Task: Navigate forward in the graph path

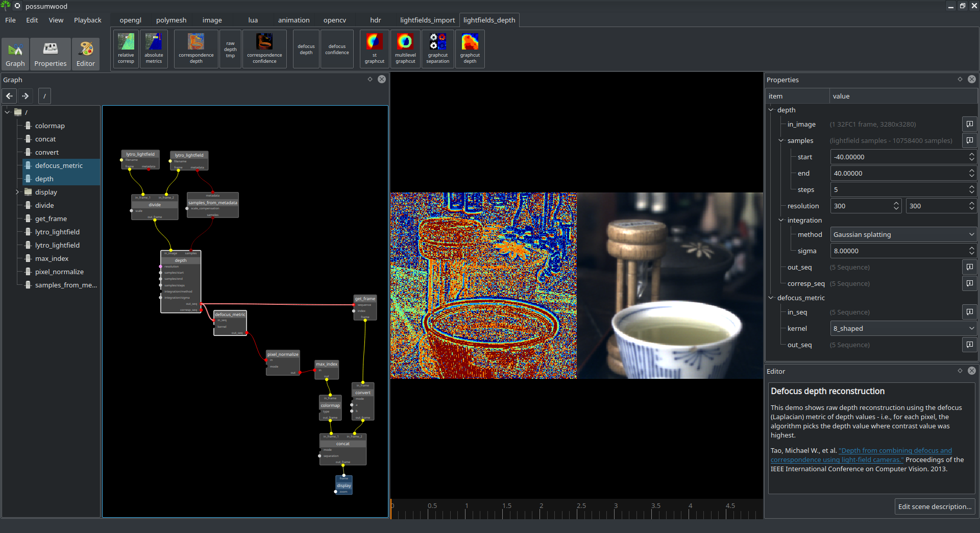Action: click(26, 96)
